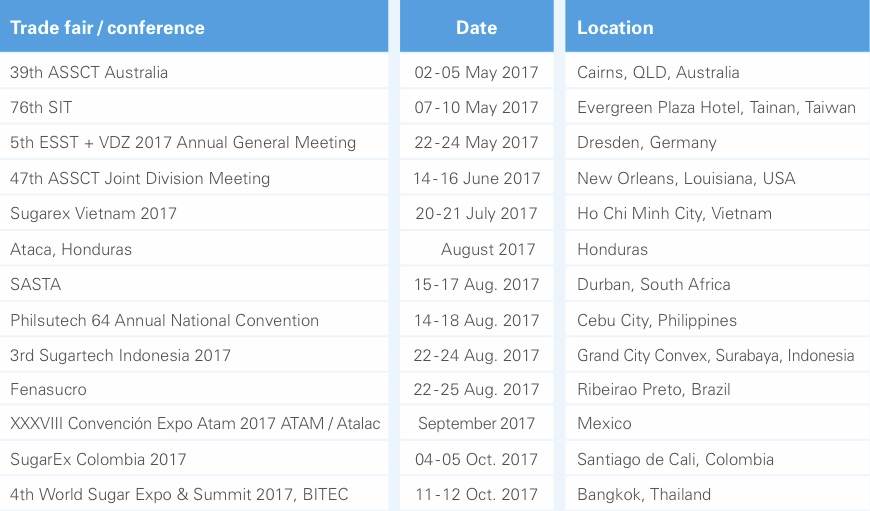Click the date 02-05 May 2017
This screenshot has height=511, width=870.
tap(477, 72)
